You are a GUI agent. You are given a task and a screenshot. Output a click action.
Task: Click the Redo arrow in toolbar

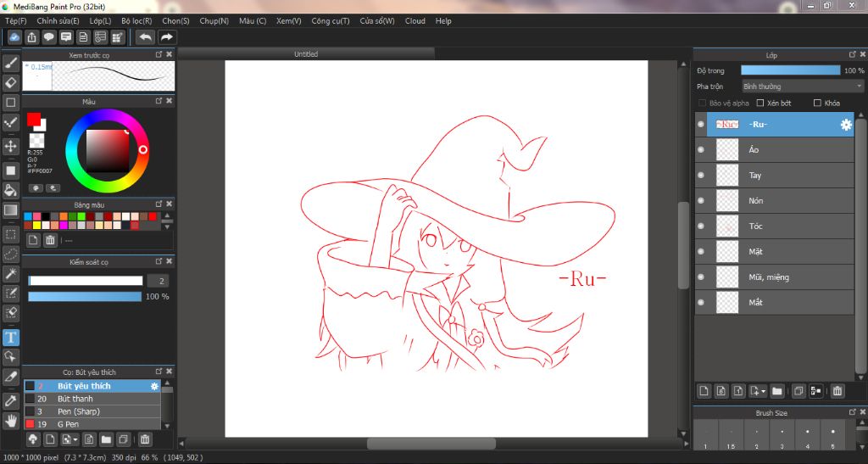coord(166,37)
